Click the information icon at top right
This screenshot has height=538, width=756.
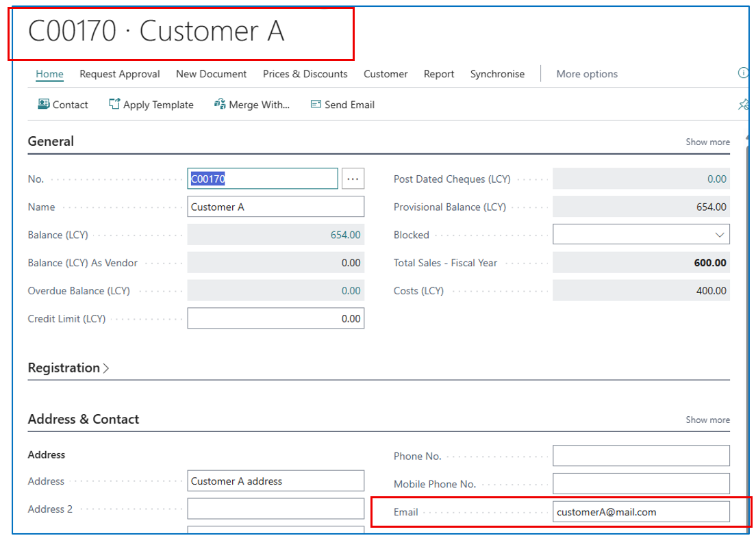[x=743, y=73]
